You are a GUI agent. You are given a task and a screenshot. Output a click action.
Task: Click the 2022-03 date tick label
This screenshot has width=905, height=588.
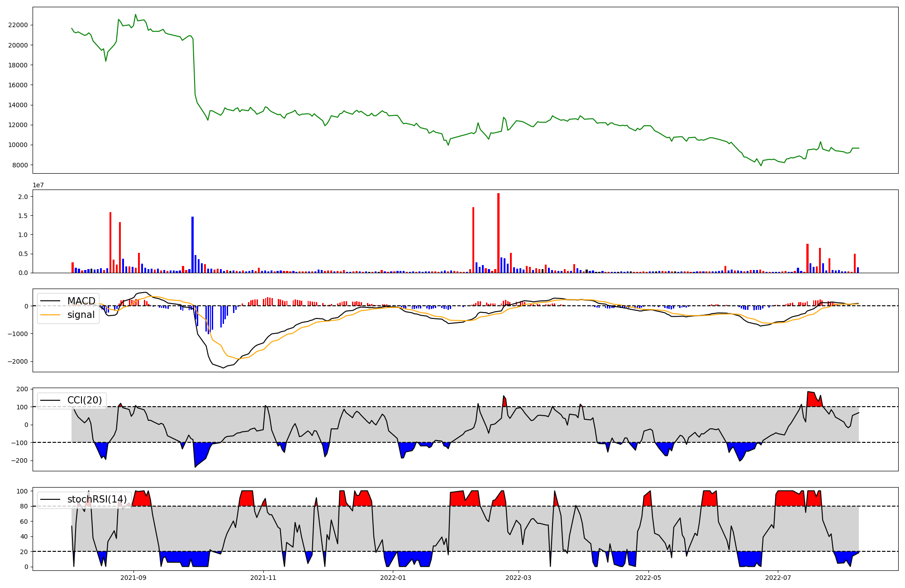point(518,578)
